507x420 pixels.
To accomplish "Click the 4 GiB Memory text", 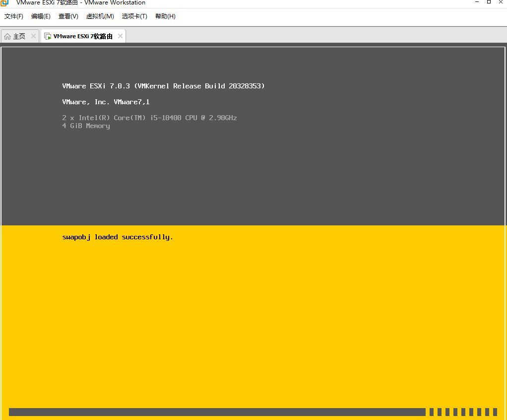I will point(86,126).
